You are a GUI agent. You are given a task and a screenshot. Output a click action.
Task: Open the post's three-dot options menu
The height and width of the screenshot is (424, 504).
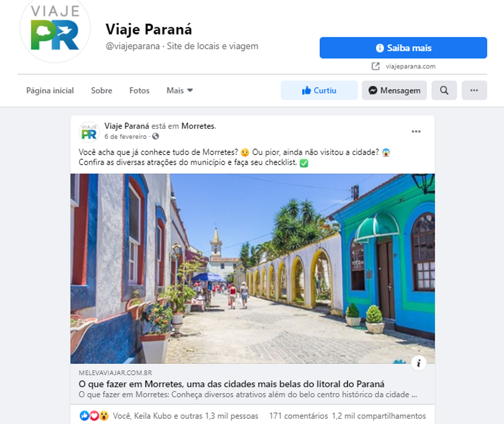click(x=416, y=131)
